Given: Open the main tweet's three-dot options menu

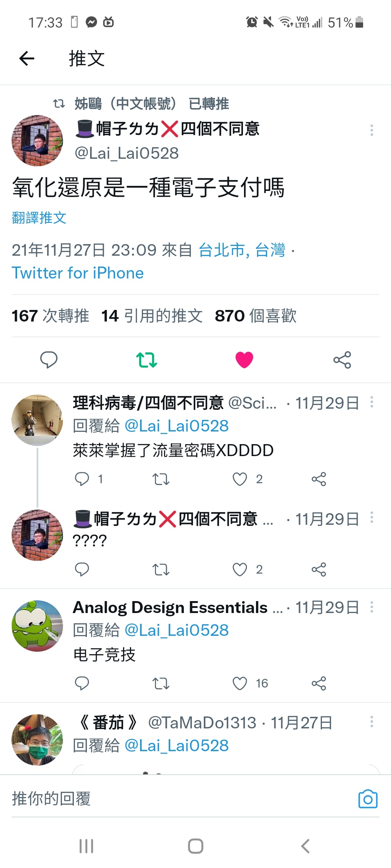Looking at the screenshot, I should coord(371,130).
